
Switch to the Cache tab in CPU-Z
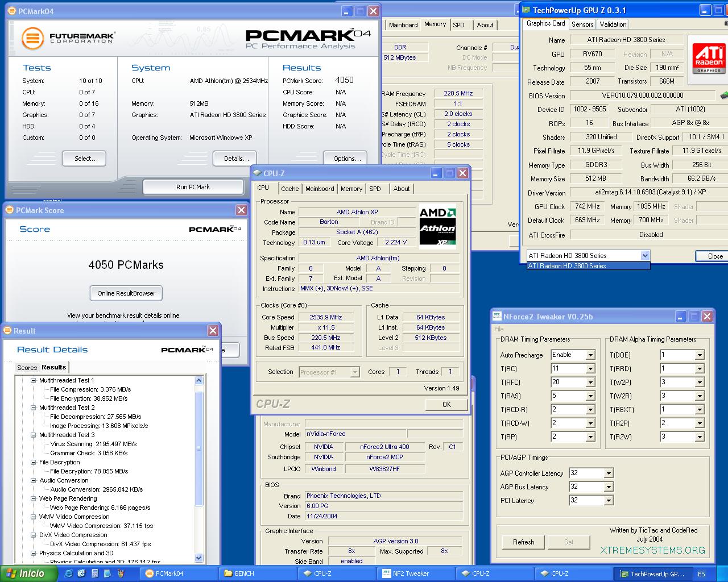click(289, 189)
